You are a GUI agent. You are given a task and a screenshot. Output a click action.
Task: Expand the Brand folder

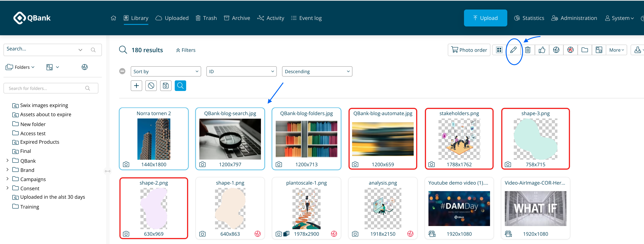click(7, 170)
